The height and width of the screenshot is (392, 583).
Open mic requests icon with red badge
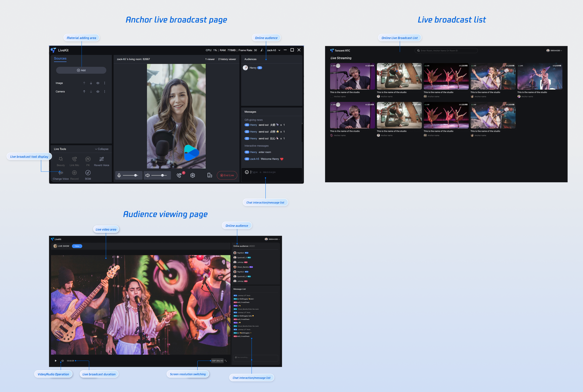click(x=179, y=175)
